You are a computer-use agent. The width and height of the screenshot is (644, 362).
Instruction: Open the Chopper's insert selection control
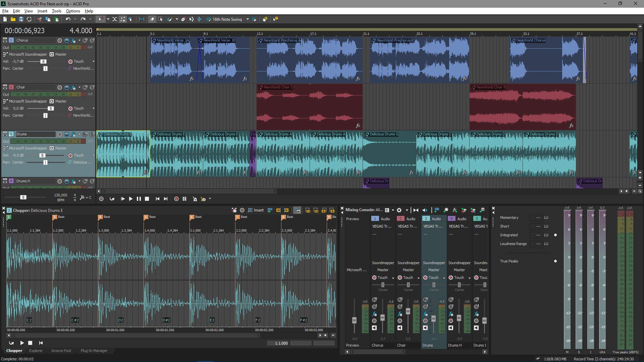250,210
